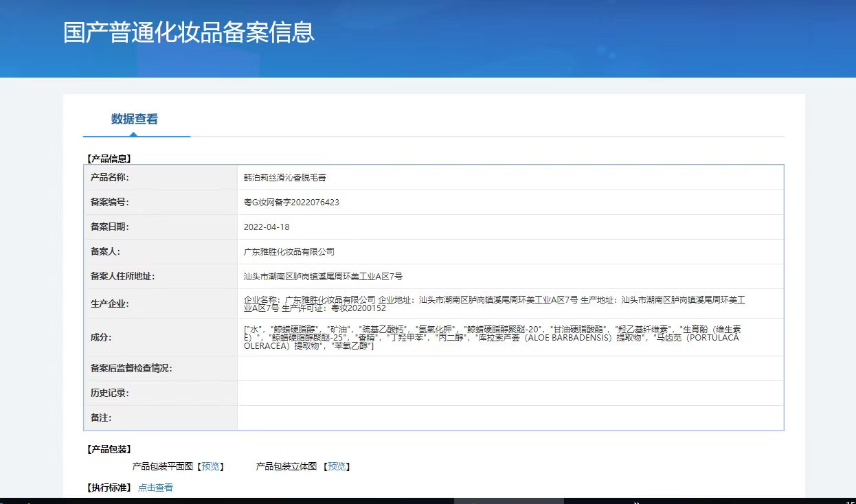
Task: Click the 【产品信息】 section heading
Action: (x=109, y=159)
